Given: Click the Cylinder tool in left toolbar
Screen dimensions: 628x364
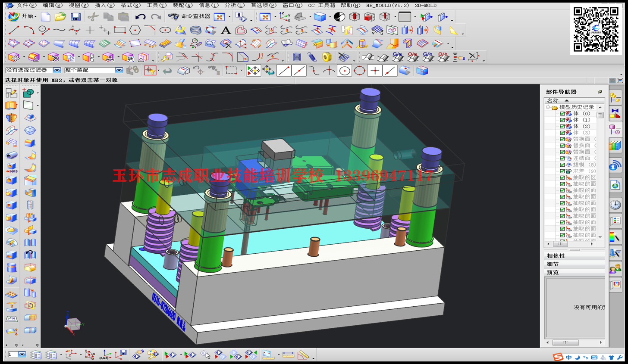Looking at the screenshot, I should tap(12, 268).
